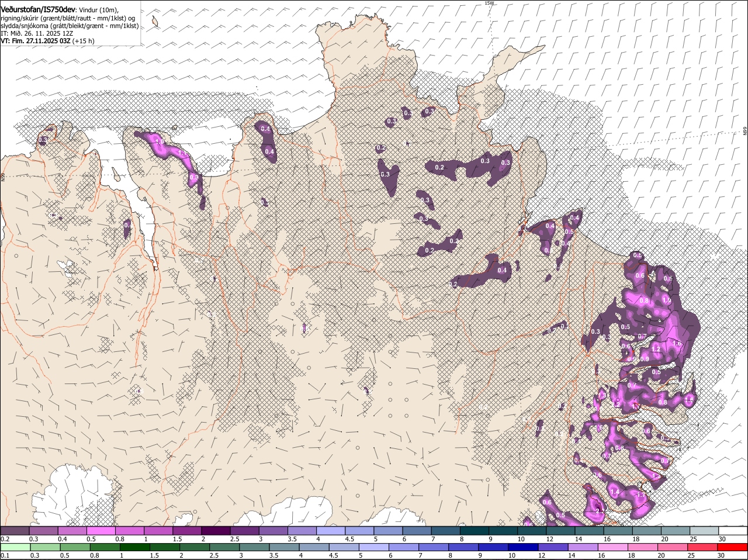
Task: Pick lower legend deep blue swatch between 10 and 12
Action: 524,547
